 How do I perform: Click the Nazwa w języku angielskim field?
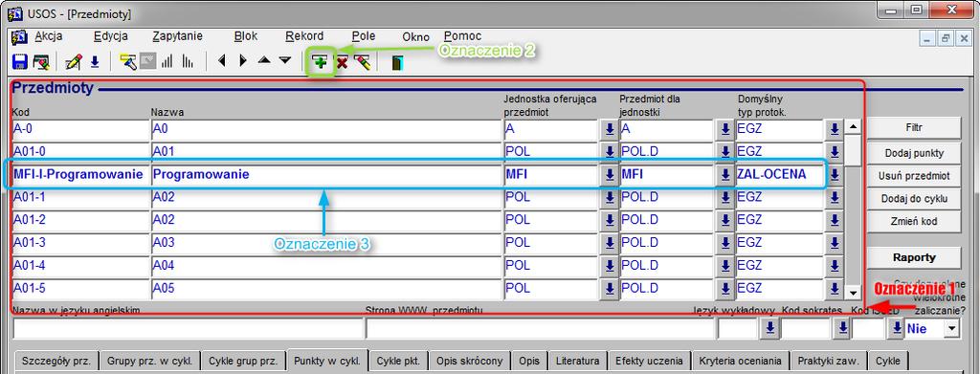tap(189, 328)
